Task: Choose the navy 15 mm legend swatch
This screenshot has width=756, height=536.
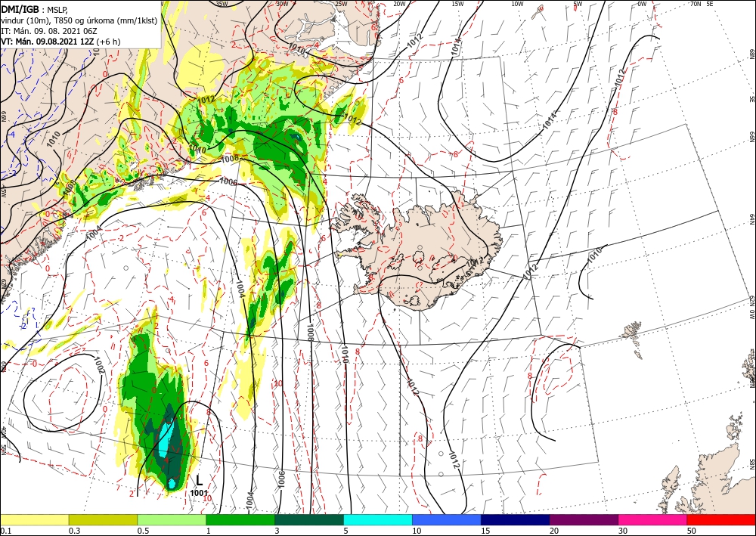Action: coord(516,519)
